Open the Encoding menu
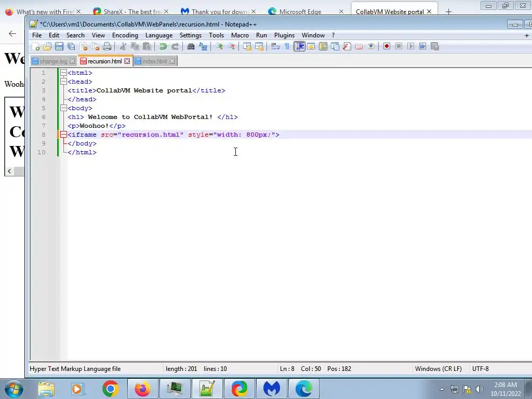532x399 pixels. click(x=125, y=35)
